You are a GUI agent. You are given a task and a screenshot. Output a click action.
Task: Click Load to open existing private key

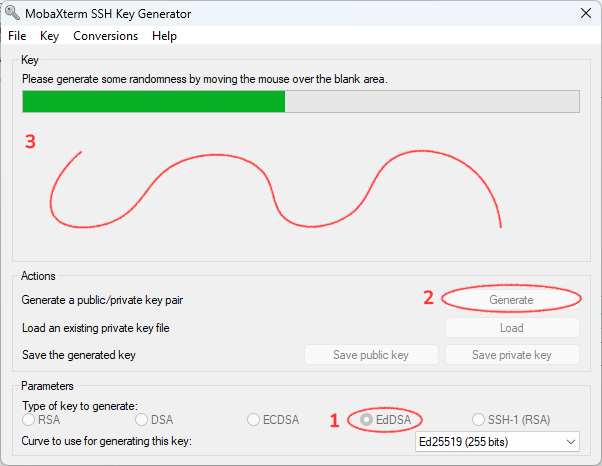[x=512, y=327]
